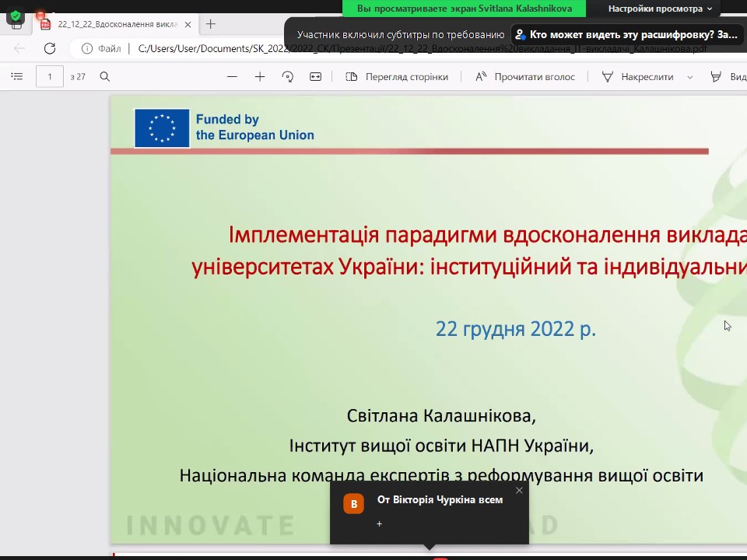
Task: Select the 22_12_22 PDF tab
Action: click(x=117, y=24)
